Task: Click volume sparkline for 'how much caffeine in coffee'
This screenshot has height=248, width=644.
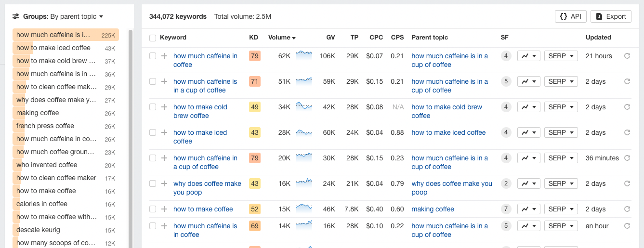Action: coord(304,55)
